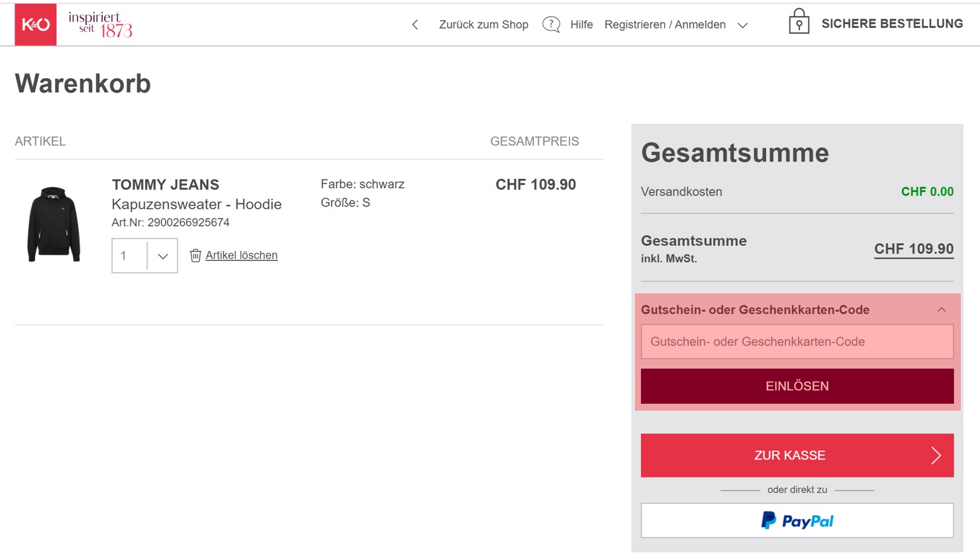This screenshot has height=559, width=980.
Task: Click 'Kapuzensweater - Hoodie' product name
Action: pos(197,204)
